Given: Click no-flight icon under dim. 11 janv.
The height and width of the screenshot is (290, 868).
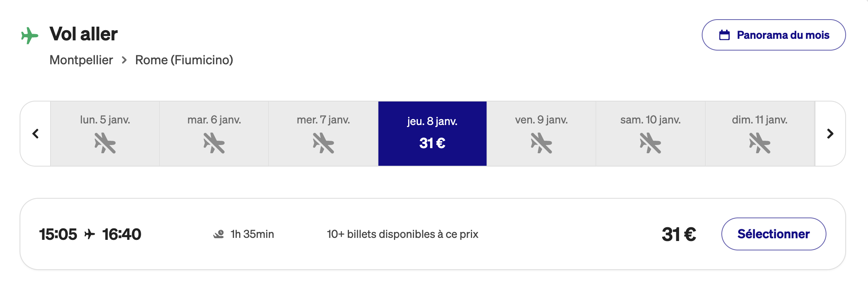Looking at the screenshot, I should 760,143.
